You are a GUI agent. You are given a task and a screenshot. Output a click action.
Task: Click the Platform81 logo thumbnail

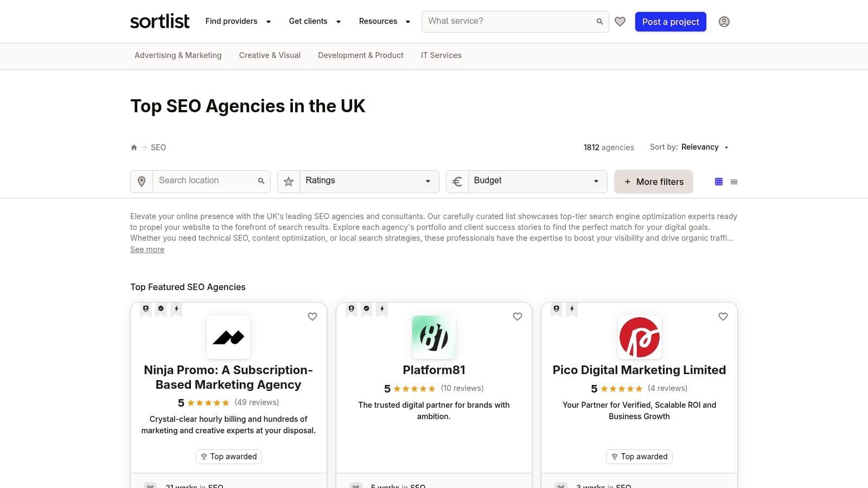(434, 337)
